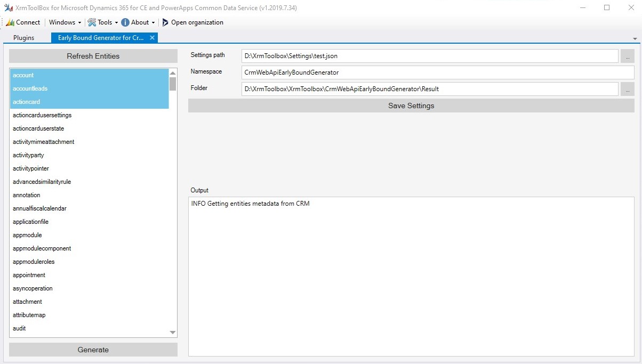Screen dimensions: 642x364
Task: Select the asyncoperation entity
Action: [x=90, y=288]
